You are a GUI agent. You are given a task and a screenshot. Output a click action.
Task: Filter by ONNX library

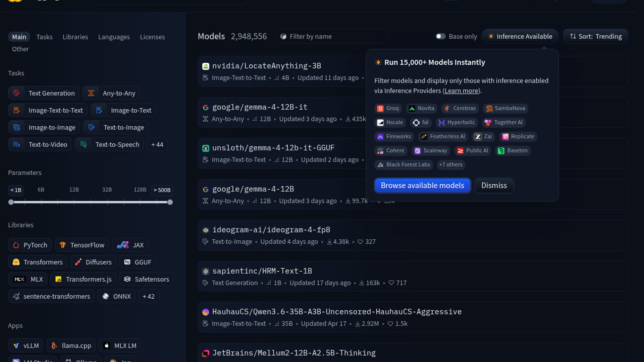tap(116, 296)
